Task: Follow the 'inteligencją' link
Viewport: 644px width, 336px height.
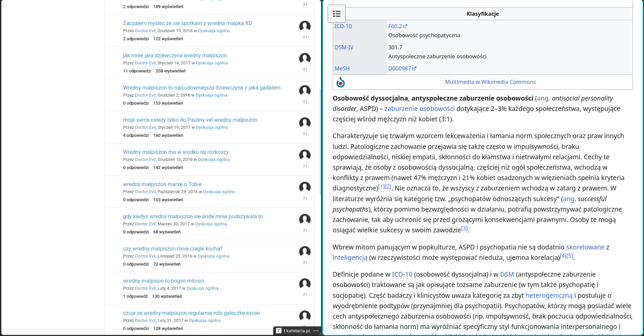Action: 350,258
